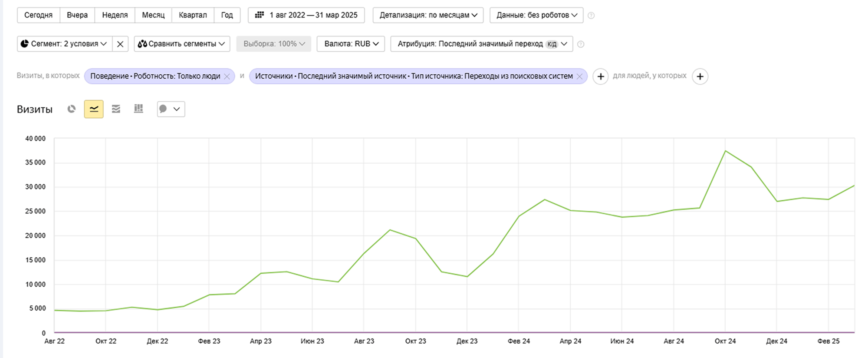Add a new visit condition plus
The width and height of the screenshot is (868, 358).
601,76
